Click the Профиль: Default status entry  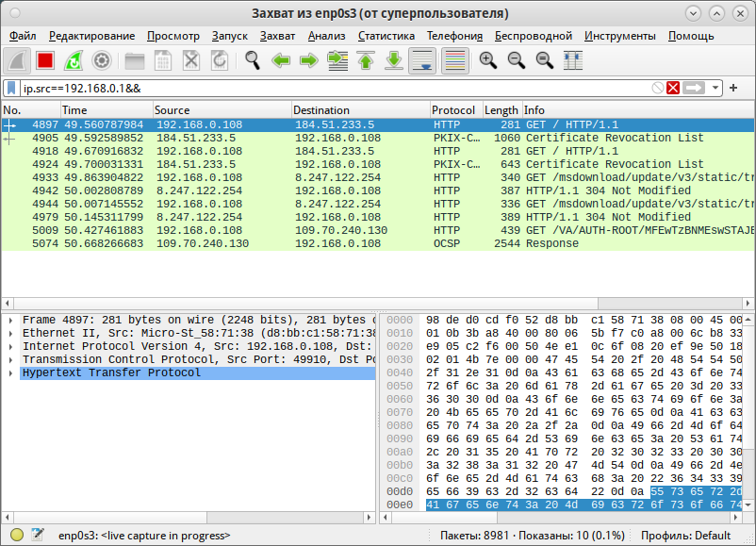[x=685, y=536]
